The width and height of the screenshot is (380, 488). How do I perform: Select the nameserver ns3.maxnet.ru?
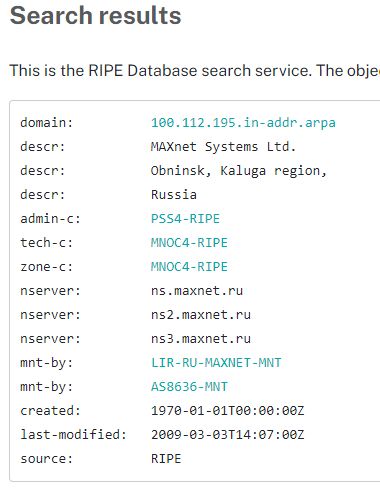(x=201, y=339)
